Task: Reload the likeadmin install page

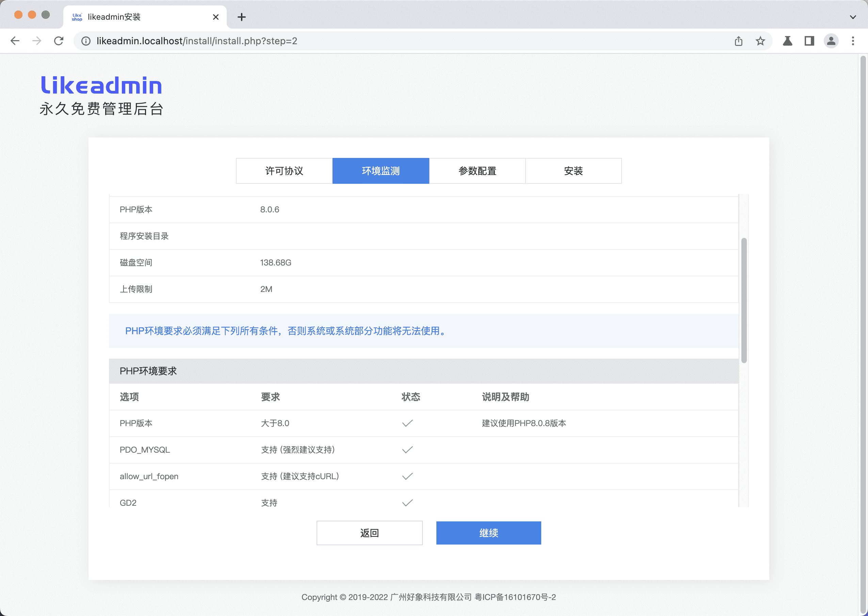Action: 59,41
